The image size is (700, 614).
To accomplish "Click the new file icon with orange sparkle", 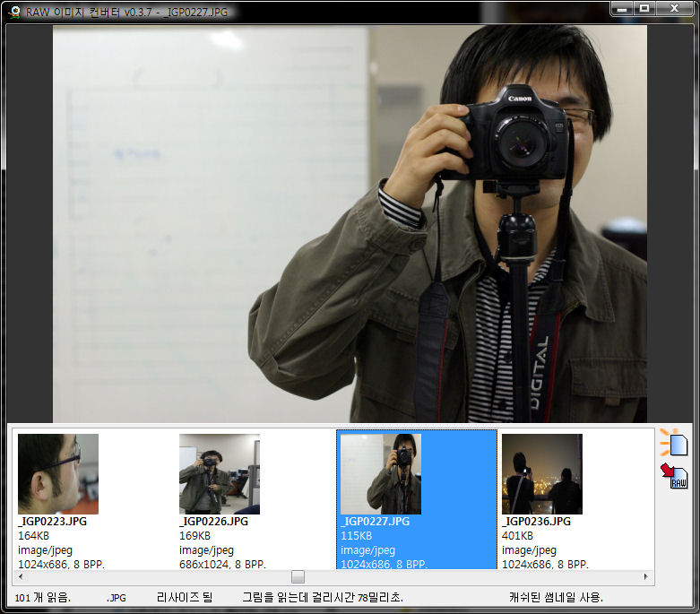I will tap(674, 443).
